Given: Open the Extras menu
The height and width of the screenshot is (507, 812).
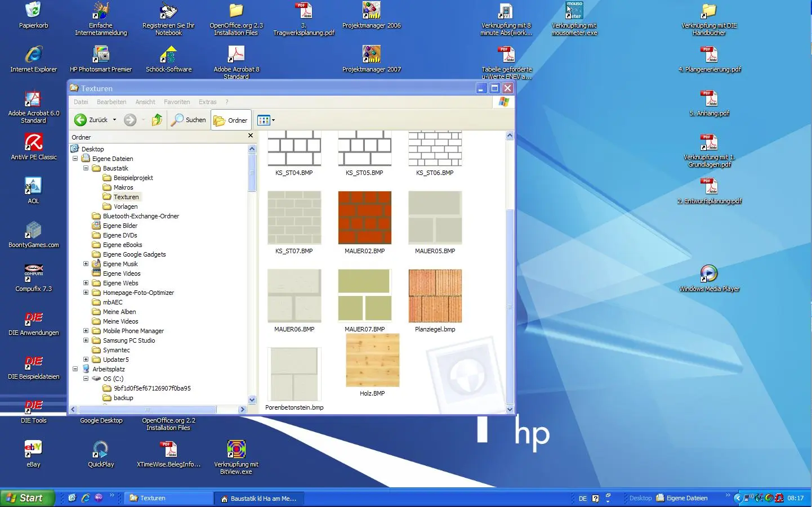Looking at the screenshot, I should pos(208,102).
